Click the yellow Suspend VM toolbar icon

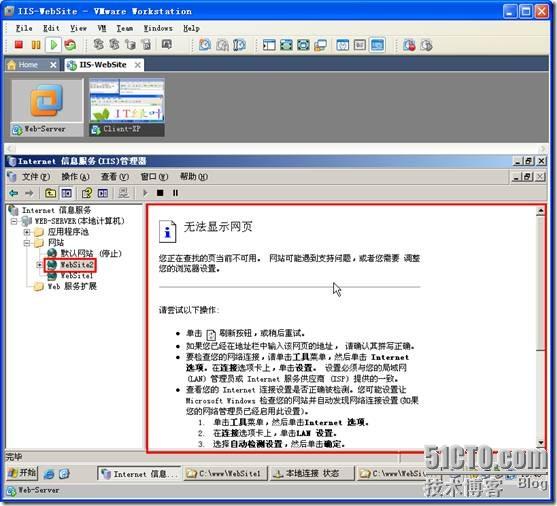click(36, 45)
